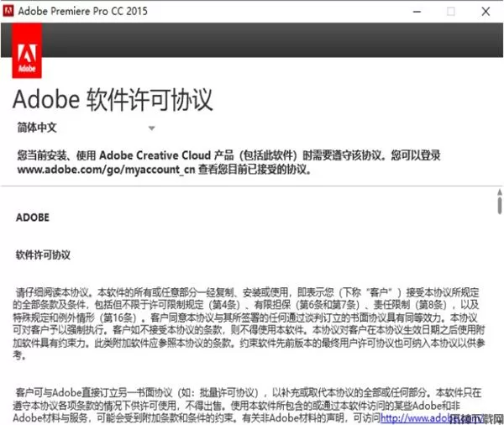Minimize the Adobe Premiere Pro CC 2015 window
The height and width of the screenshot is (425, 504).
tap(417, 12)
